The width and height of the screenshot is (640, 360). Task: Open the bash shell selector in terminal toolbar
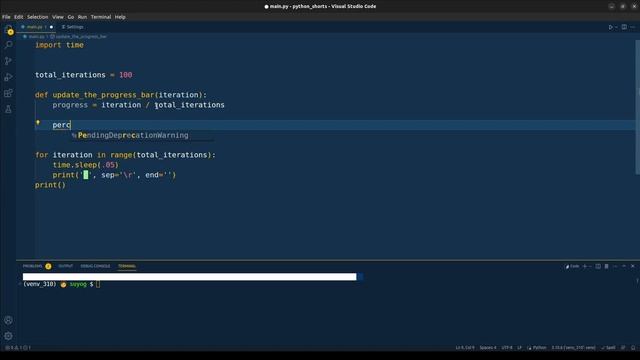pyautogui.click(x=572, y=266)
